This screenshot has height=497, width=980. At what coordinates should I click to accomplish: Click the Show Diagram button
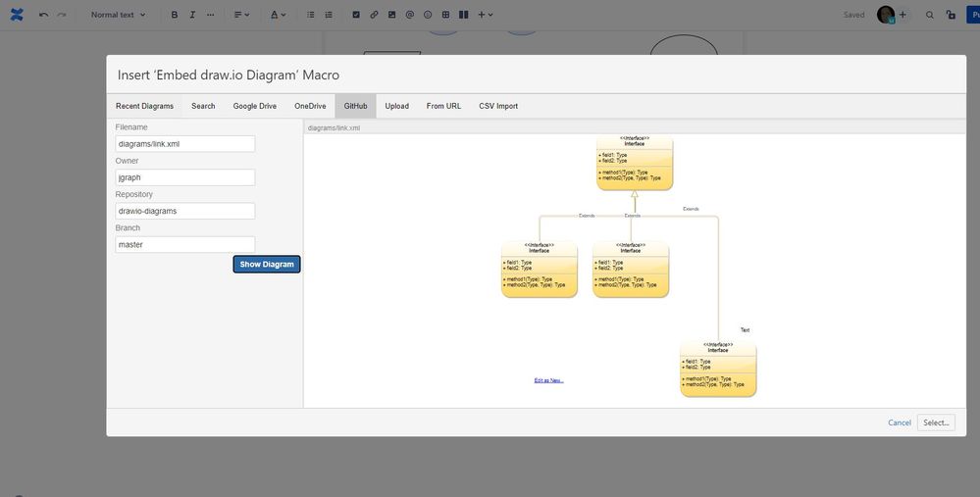(267, 264)
